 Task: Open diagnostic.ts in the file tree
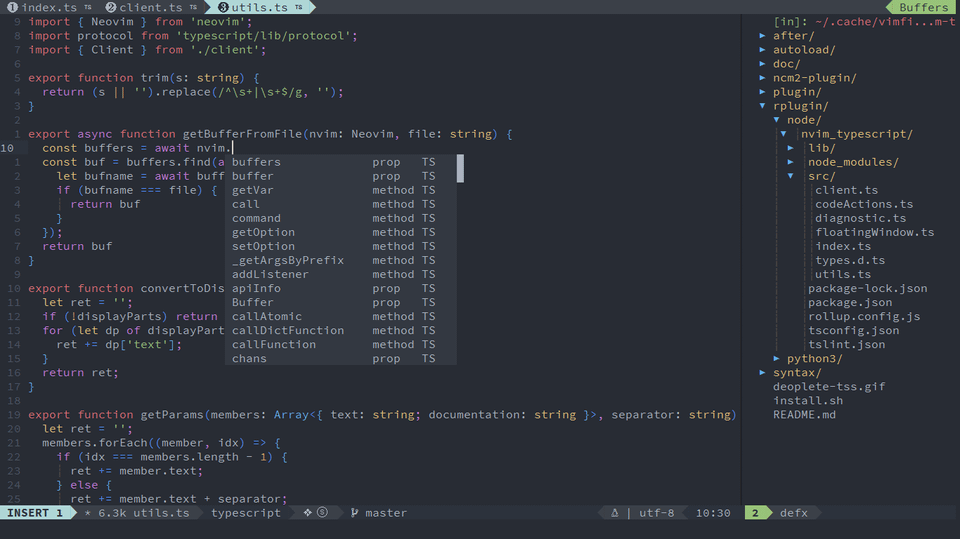tap(860, 218)
